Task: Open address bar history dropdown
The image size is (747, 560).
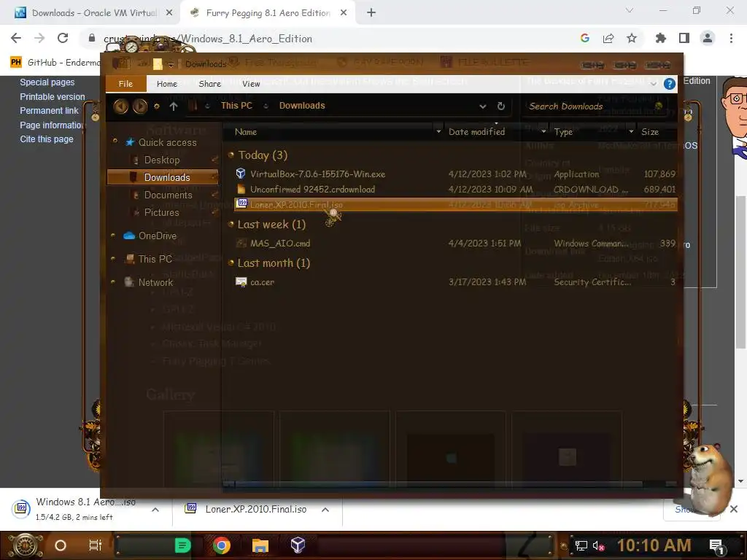Action: tap(483, 106)
